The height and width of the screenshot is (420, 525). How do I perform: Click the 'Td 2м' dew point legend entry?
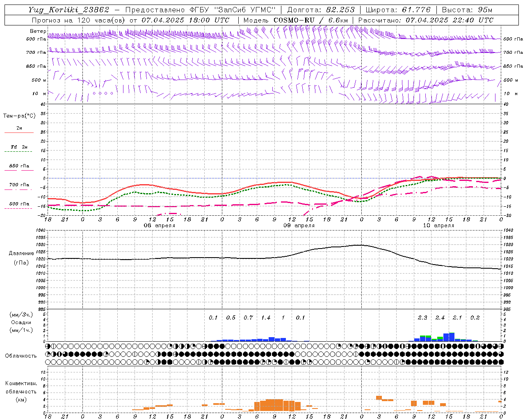(x=19, y=147)
